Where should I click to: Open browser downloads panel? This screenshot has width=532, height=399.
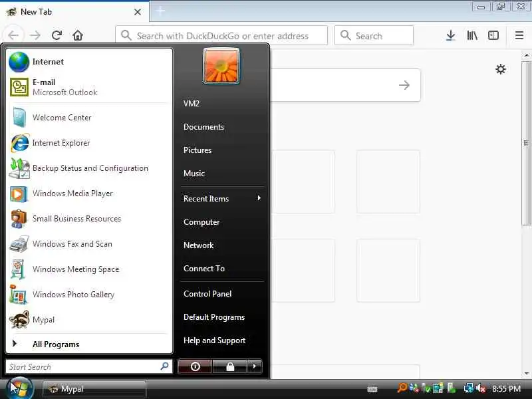click(x=451, y=35)
